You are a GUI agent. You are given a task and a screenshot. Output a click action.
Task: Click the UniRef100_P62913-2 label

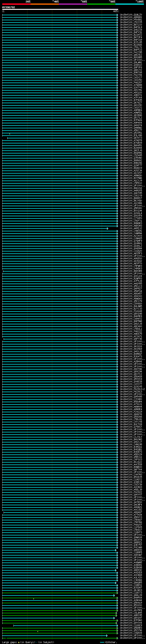132,389
